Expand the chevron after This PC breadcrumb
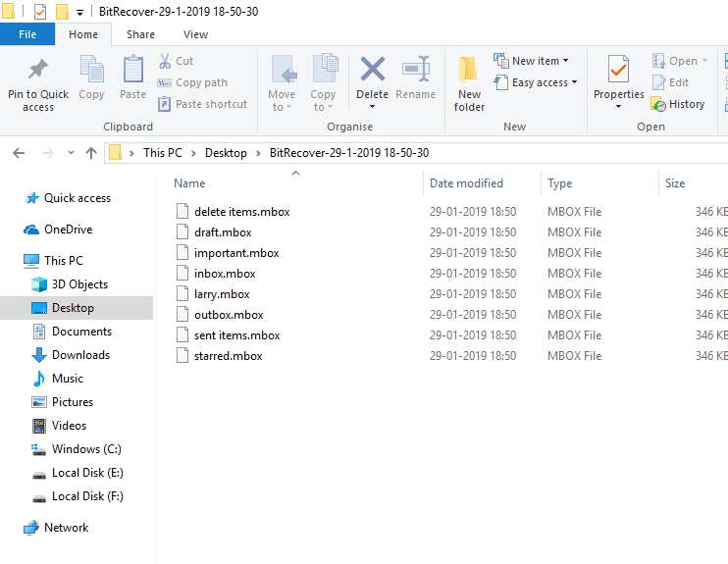 click(x=193, y=153)
